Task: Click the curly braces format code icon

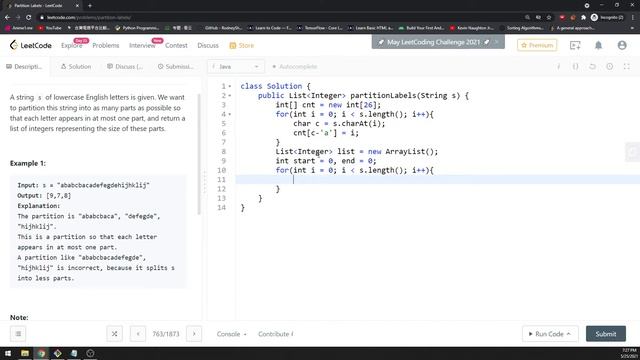Action: pos(575,67)
